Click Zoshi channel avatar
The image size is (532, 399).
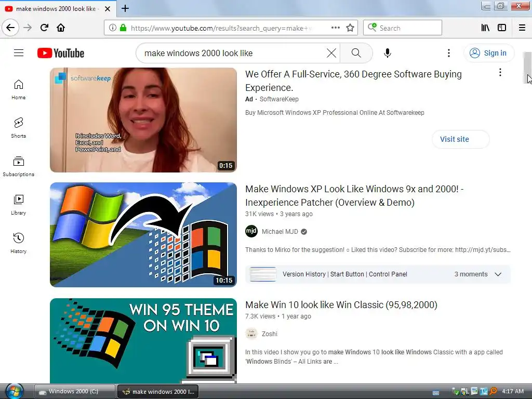[x=251, y=334]
